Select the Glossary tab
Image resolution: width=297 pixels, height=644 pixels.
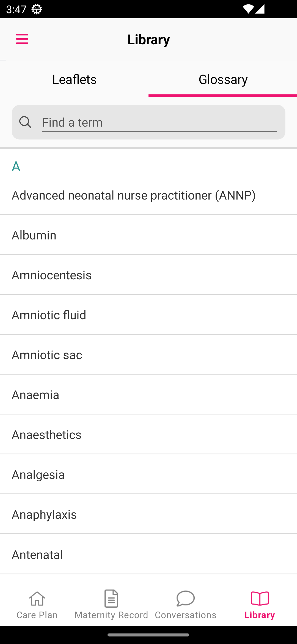pyautogui.click(x=223, y=80)
